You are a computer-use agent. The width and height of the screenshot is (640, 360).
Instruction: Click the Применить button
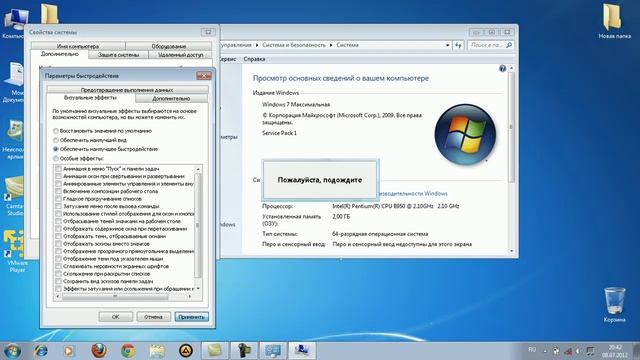tap(191, 317)
